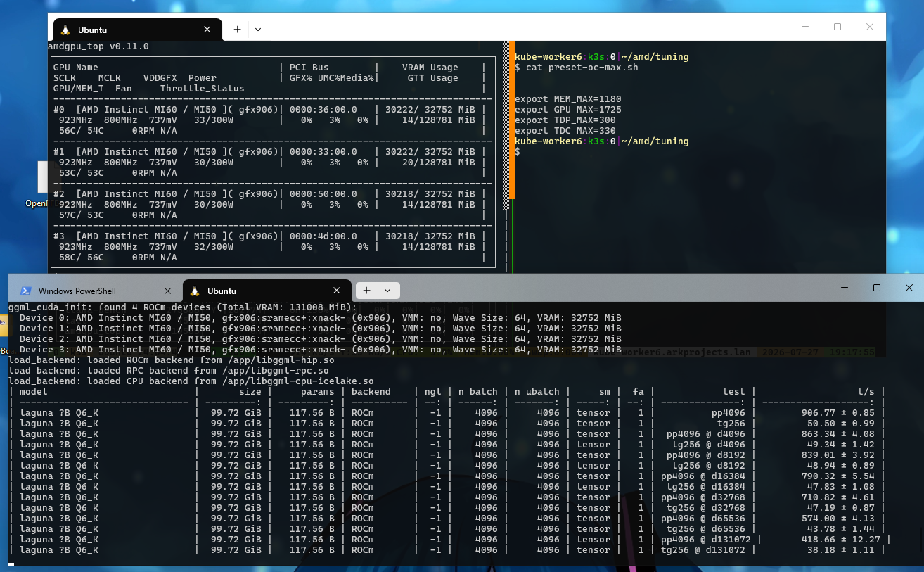The height and width of the screenshot is (572, 924).
Task: Click the 'Throttle_Status' header text
Action: coord(203,89)
